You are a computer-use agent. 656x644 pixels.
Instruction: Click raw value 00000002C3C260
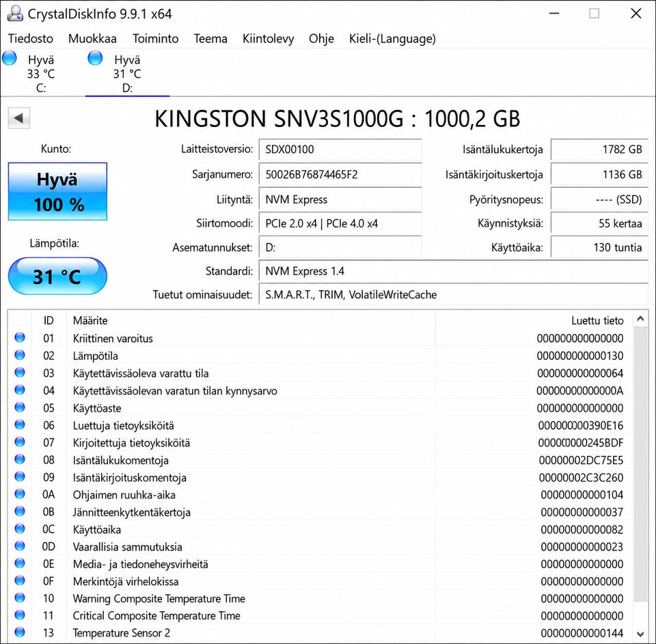pyautogui.click(x=581, y=477)
